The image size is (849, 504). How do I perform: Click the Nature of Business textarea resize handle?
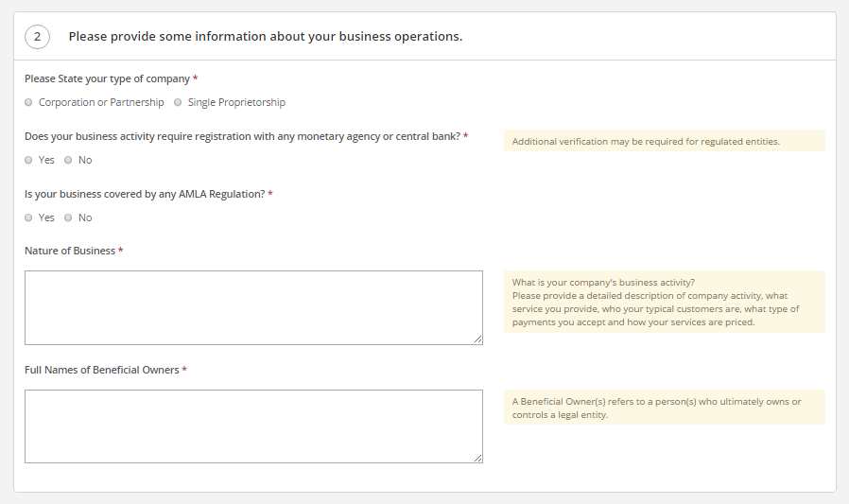click(x=478, y=339)
